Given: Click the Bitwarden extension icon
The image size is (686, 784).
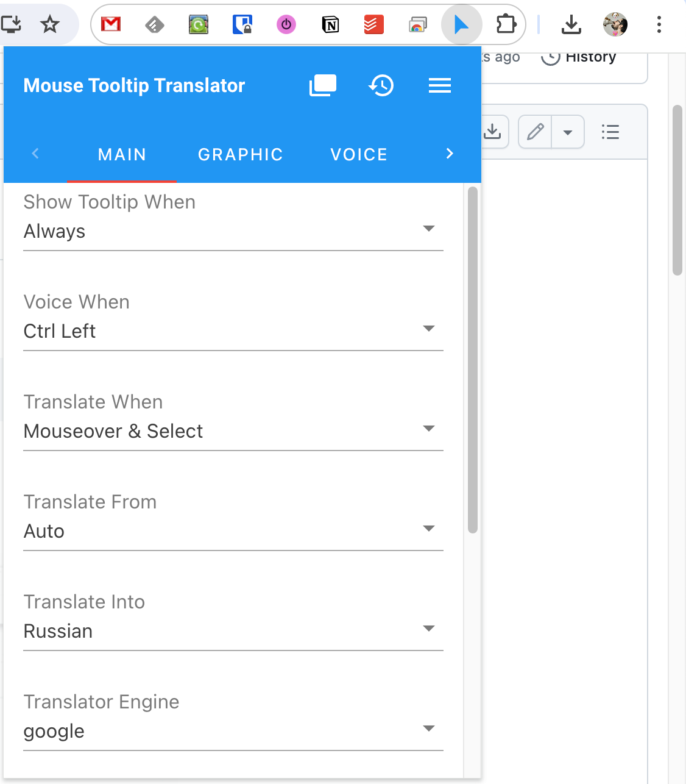Looking at the screenshot, I should [x=242, y=24].
